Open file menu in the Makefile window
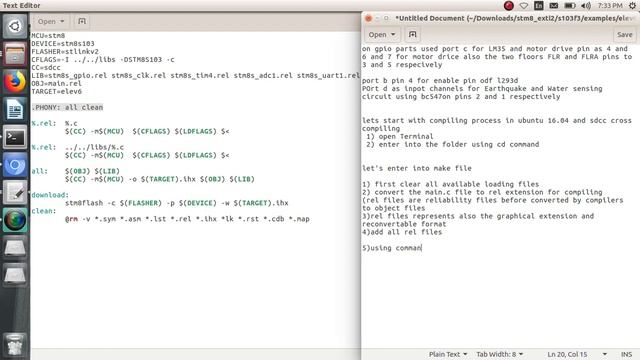 (51, 21)
